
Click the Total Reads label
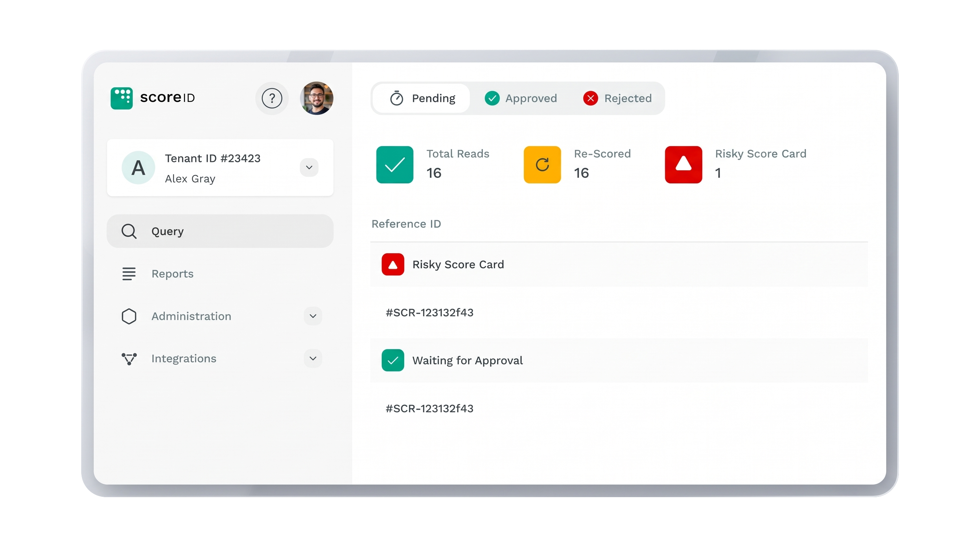458,154
